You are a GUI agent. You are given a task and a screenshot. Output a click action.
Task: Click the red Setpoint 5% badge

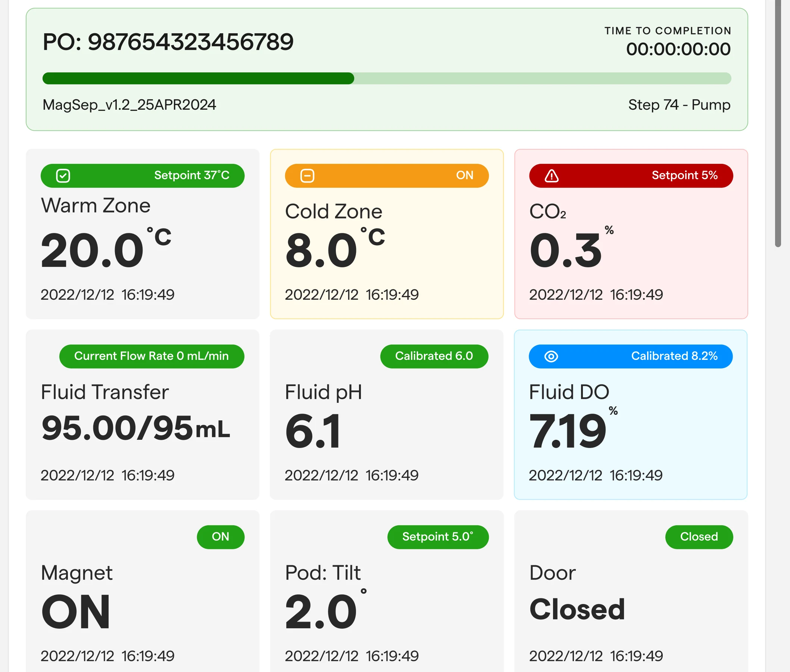coord(631,175)
